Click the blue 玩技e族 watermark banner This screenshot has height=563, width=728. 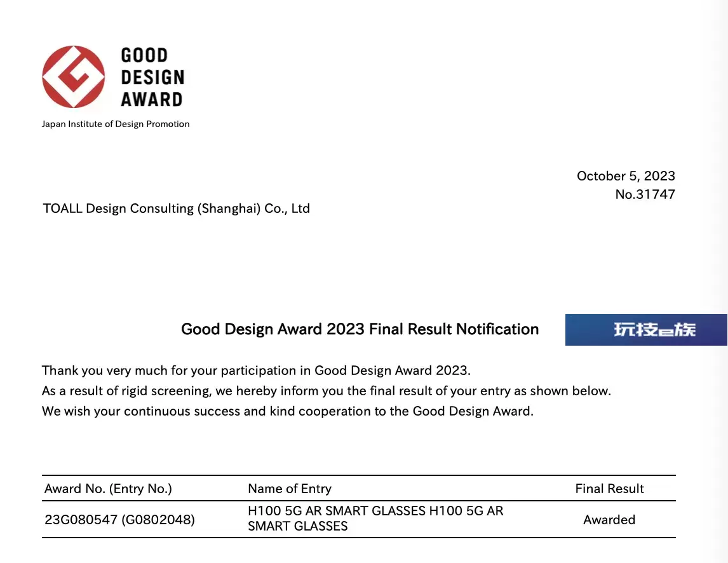point(645,330)
